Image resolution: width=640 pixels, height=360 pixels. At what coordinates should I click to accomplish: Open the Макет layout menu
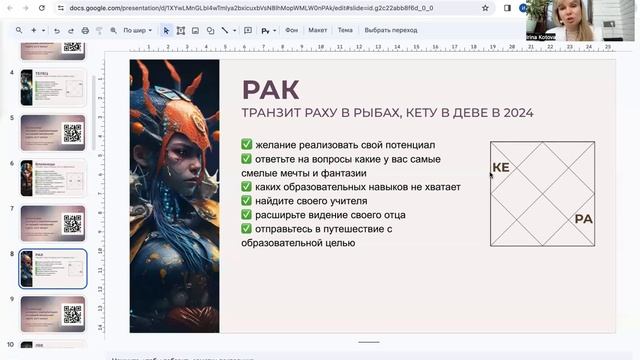tap(318, 30)
